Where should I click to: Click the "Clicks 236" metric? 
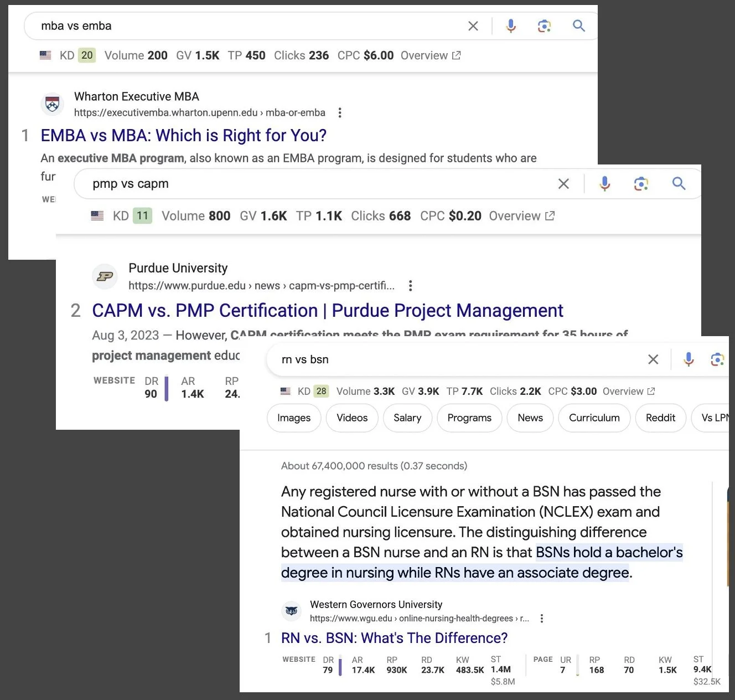click(302, 55)
